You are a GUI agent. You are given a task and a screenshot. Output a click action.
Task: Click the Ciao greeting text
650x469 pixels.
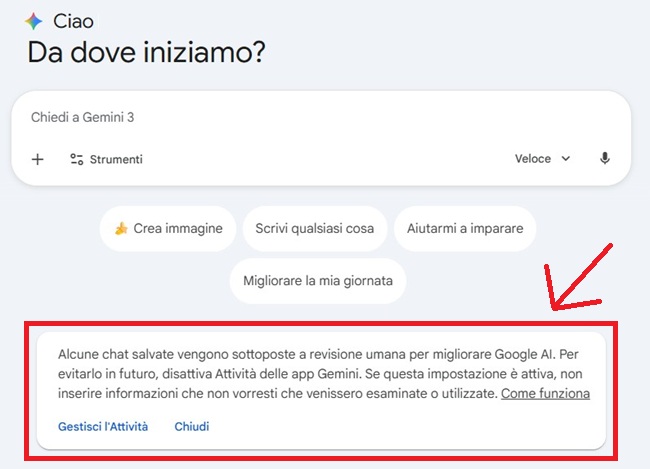[73, 21]
